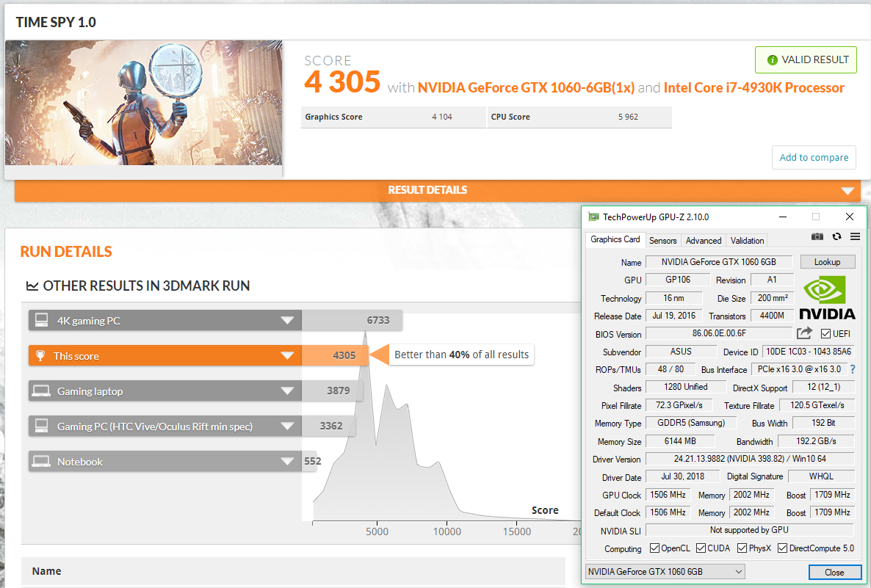Click the Result Details orange bar label
The image size is (871, 588).
[427, 190]
